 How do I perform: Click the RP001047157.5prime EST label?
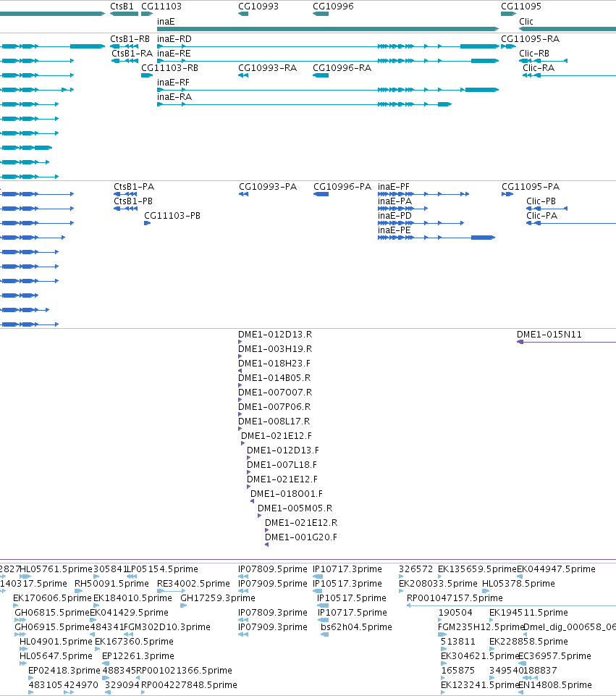(455, 598)
